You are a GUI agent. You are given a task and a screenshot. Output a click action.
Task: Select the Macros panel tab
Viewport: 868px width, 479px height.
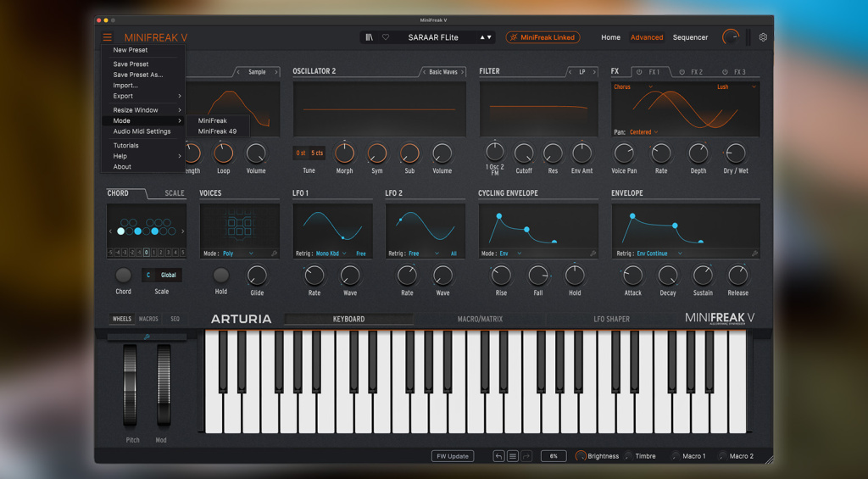tap(148, 319)
